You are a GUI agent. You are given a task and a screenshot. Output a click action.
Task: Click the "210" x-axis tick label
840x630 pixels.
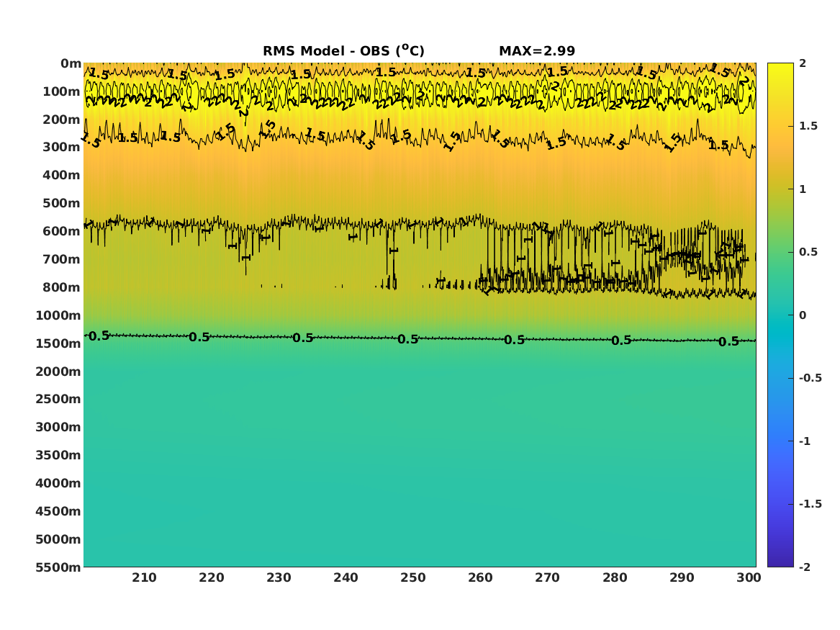[x=144, y=578]
